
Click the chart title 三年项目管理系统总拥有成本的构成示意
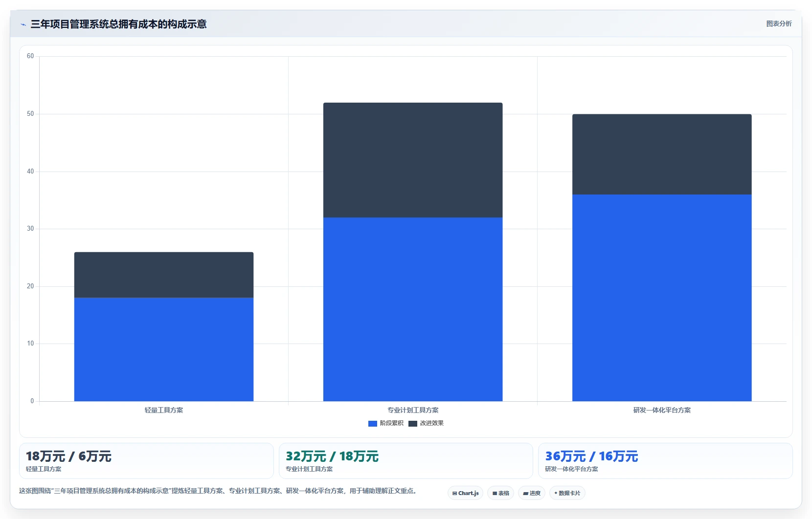[x=118, y=24]
